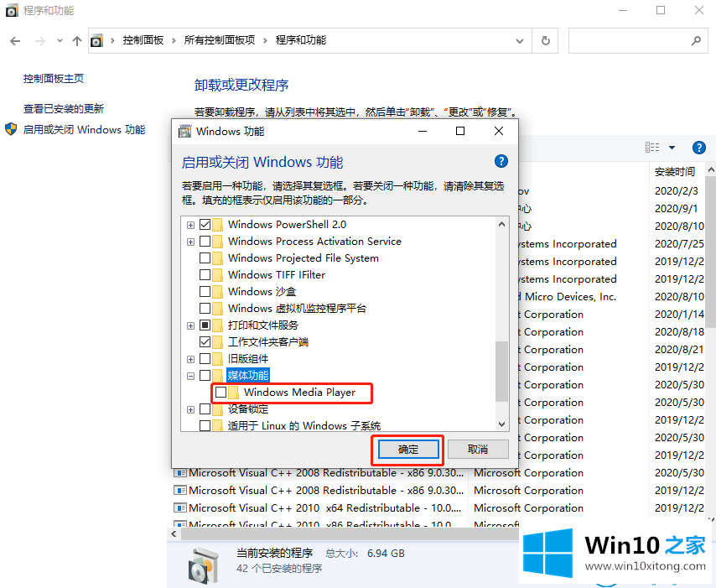Click Visual C++ 2010 x64 program icon
The height and width of the screenshot is (588, 716).
pyautogui.click(x=180, y=508)
